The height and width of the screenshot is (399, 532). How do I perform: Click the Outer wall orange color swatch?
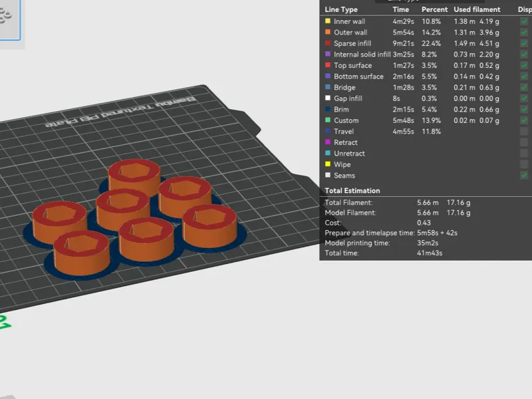(x=327, y=32)
